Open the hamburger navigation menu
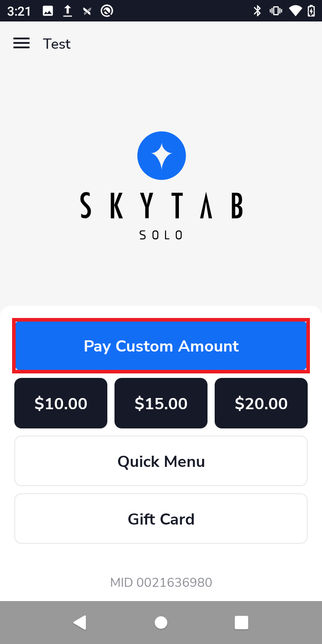Viewport: 322px width, 644px height. 21,43
